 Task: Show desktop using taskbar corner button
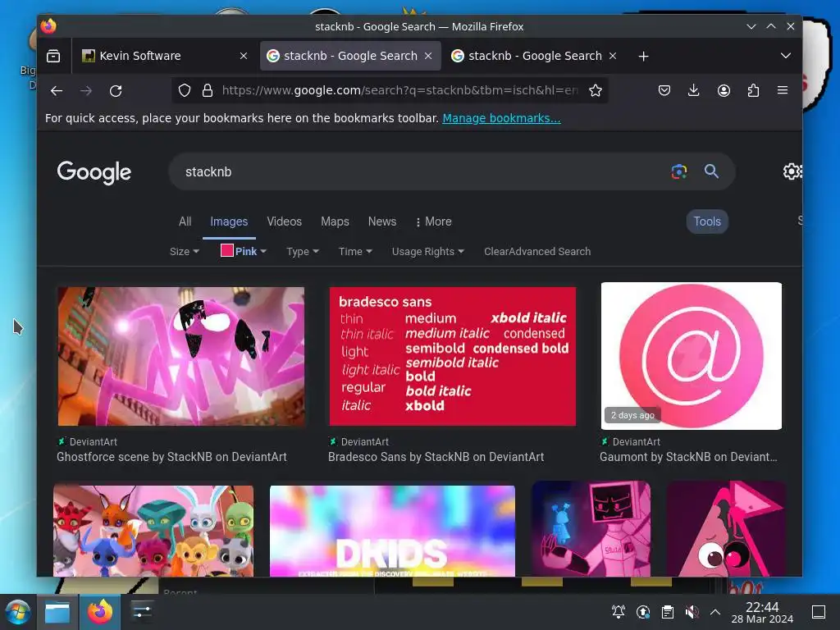point(819,612)
